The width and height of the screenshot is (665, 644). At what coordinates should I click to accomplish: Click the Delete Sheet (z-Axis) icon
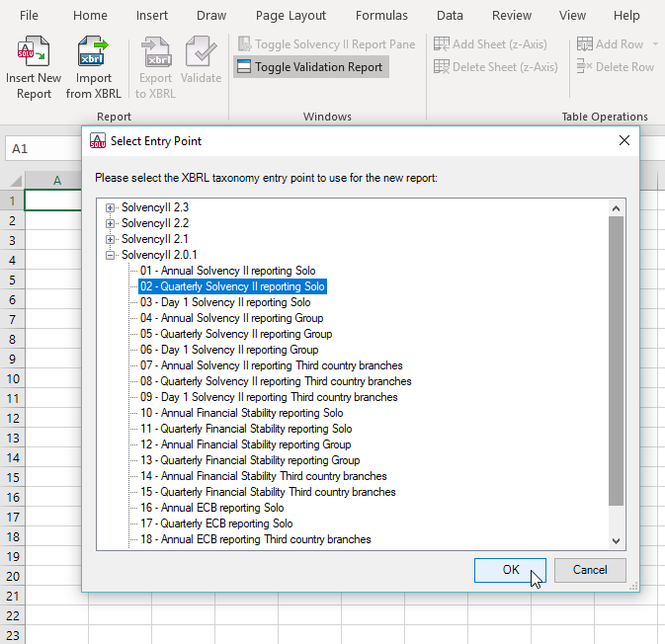click(x=442, y=67)
